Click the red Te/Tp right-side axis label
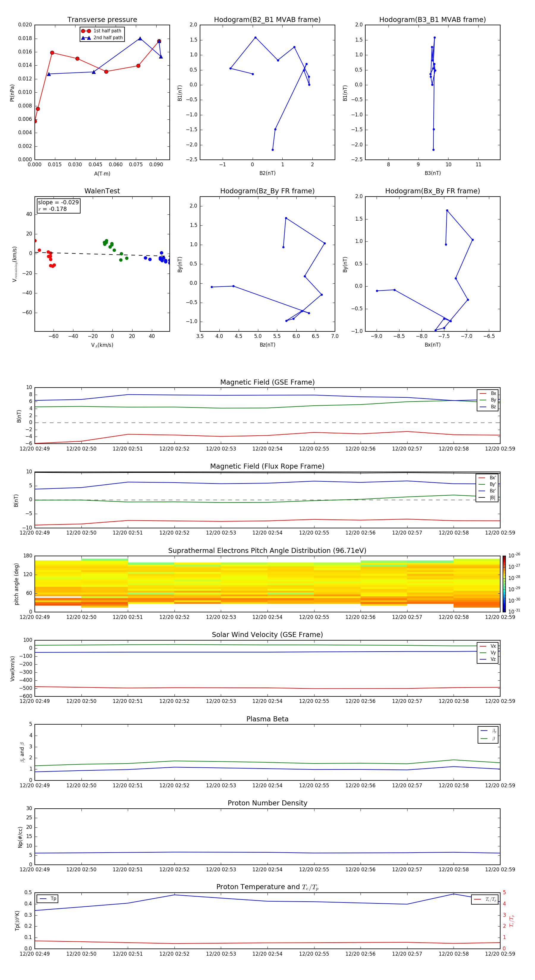Viewport: 535px width, 980px height. click(512, 921)
